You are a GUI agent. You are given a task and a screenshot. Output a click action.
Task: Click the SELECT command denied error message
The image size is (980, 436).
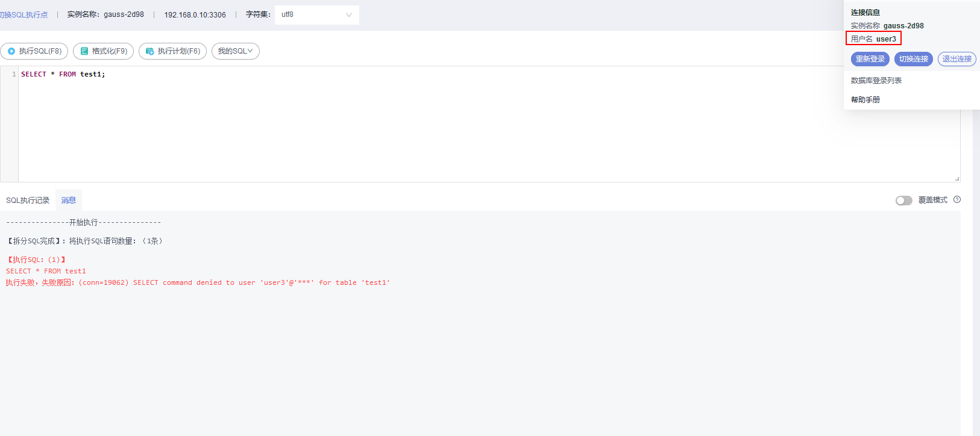pos(198,282)
